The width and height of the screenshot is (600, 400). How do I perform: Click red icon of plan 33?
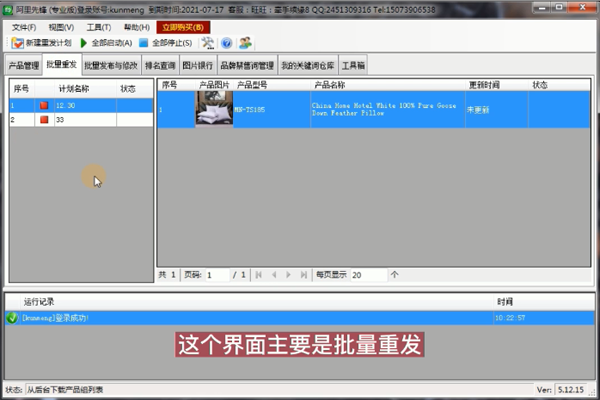click(43, 120)
